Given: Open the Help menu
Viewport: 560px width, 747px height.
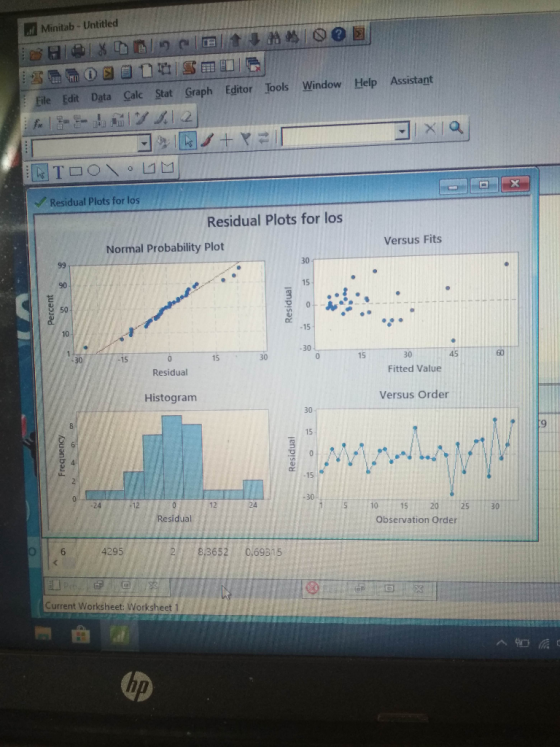Looking at the screenshot, I should pyautogui.click(x=366, y=82).
